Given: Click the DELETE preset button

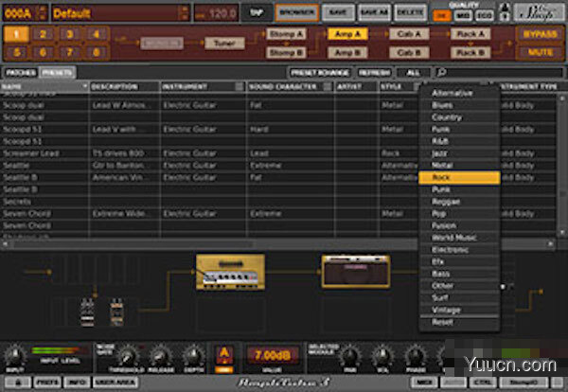Looking at the screenshot, I should coord(410,13).
